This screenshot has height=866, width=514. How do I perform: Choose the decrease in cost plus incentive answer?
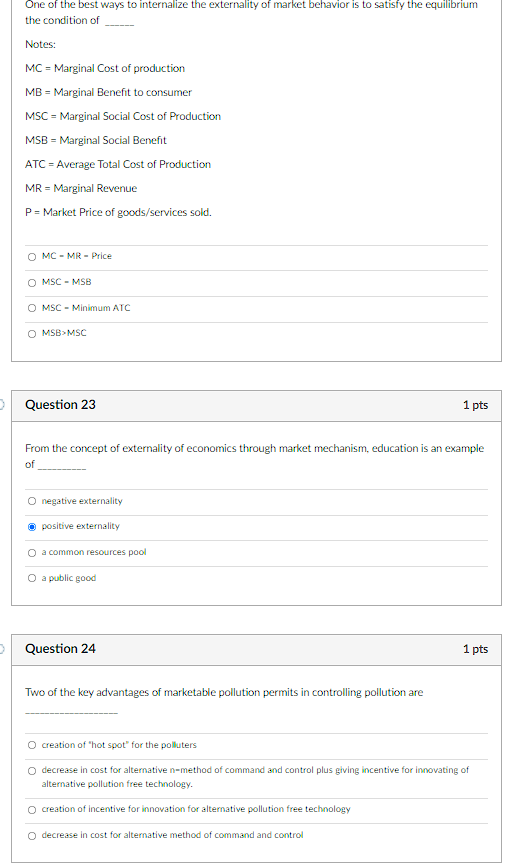tap(32, 771)
